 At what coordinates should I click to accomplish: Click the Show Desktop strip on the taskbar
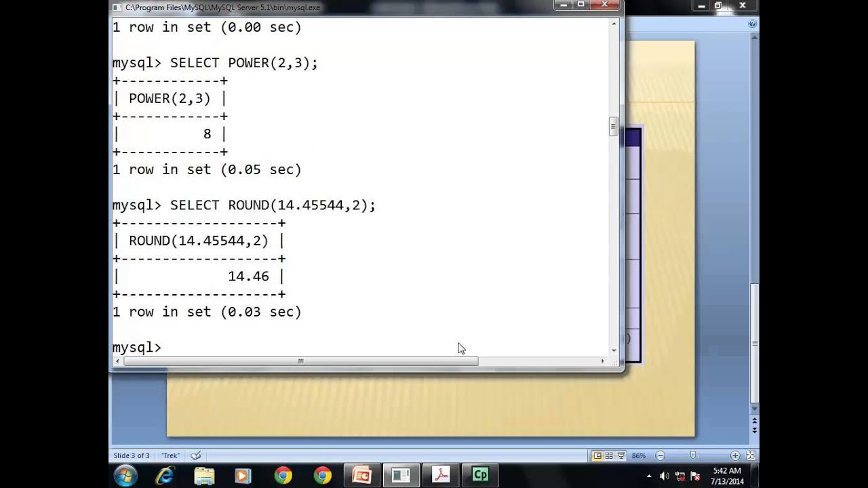click(x=755, y=476)
